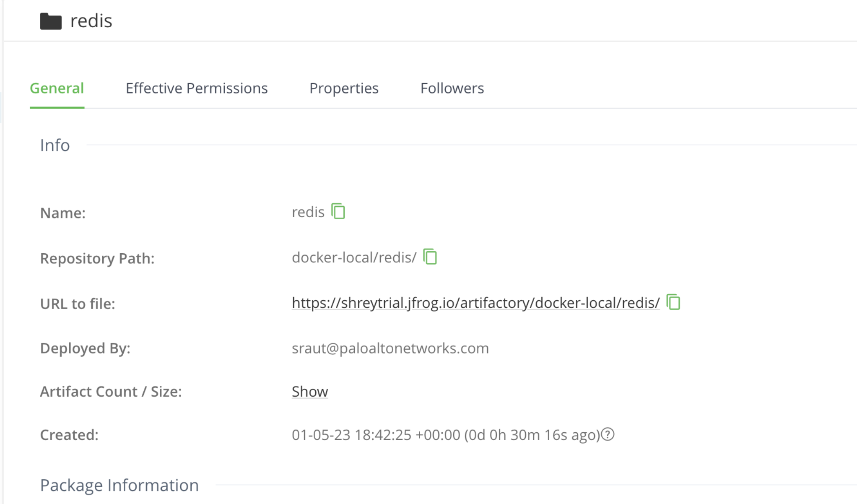Screen dimensions: 857x504
Task: Click the redis title in header
Action: coord(91,21)
